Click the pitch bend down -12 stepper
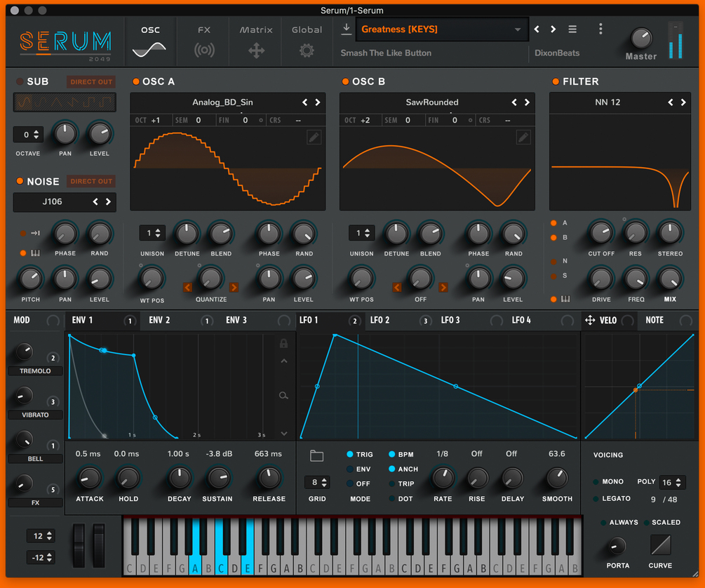This screenshot has height=588, width=705. (41, 558)
